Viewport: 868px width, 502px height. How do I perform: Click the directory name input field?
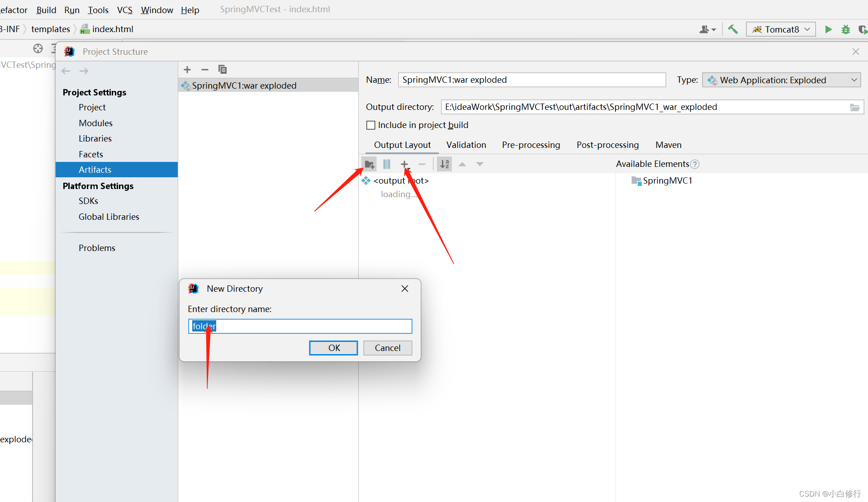click(x=300, y=326)
